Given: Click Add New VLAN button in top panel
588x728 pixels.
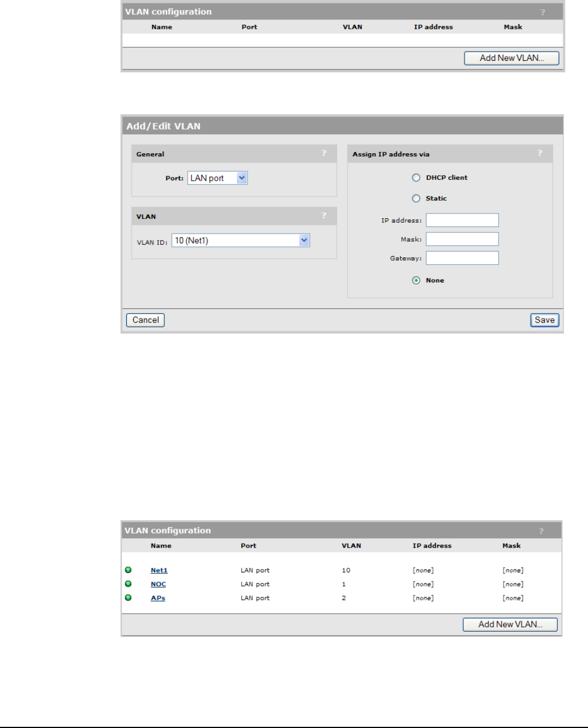Looking at the screenshot, I should tap(512, 58).
